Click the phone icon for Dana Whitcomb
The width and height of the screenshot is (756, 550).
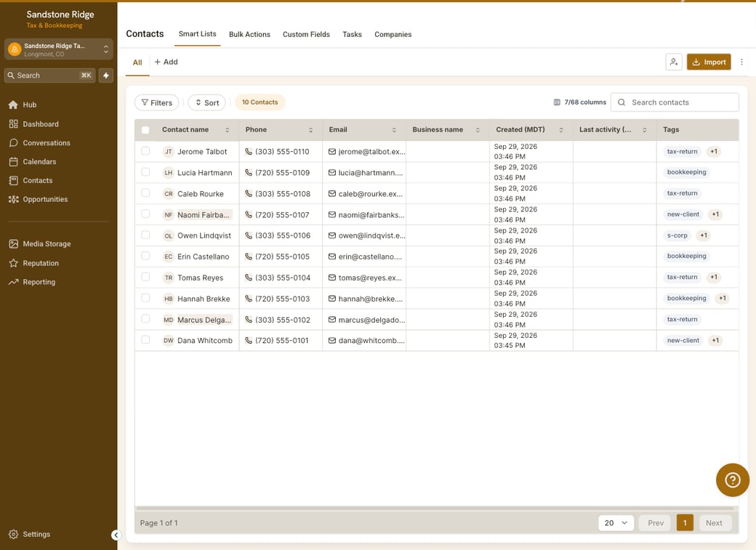click(249, 340)
